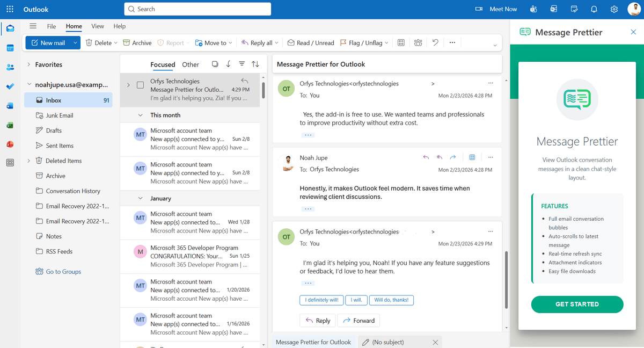This screenshot has width=644, height=348.
Task: Open the groups people icon in ribbon
Action: pos(418,43)
